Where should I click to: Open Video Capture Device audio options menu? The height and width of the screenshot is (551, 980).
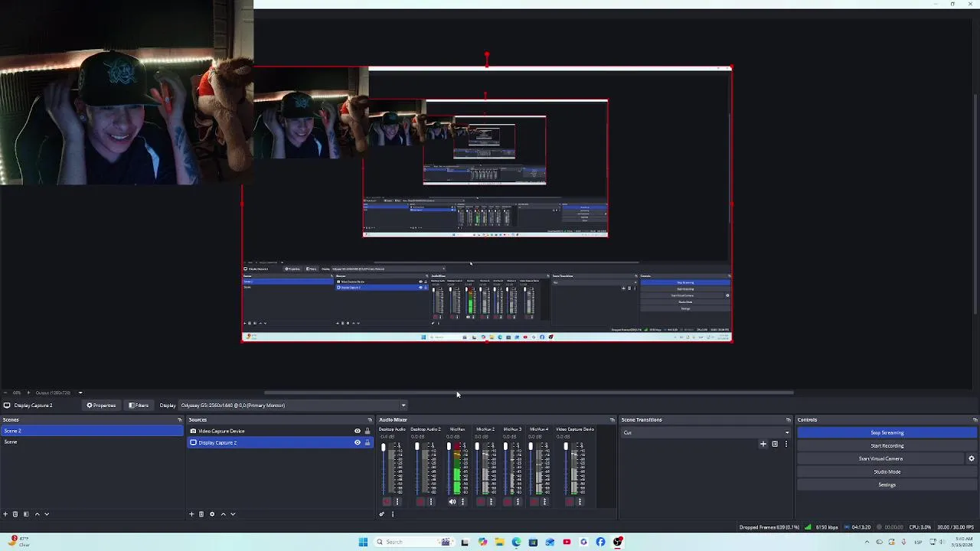point(580,502)
